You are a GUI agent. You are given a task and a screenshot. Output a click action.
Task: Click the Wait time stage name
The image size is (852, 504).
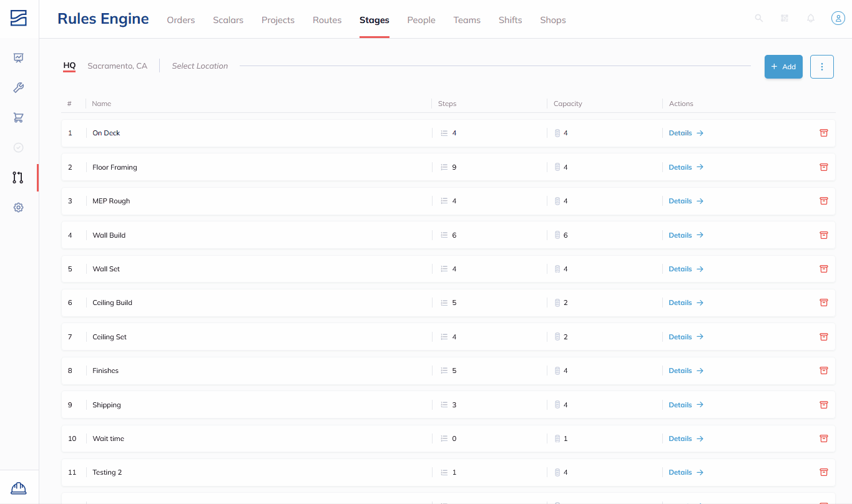[x=109, y=439]
